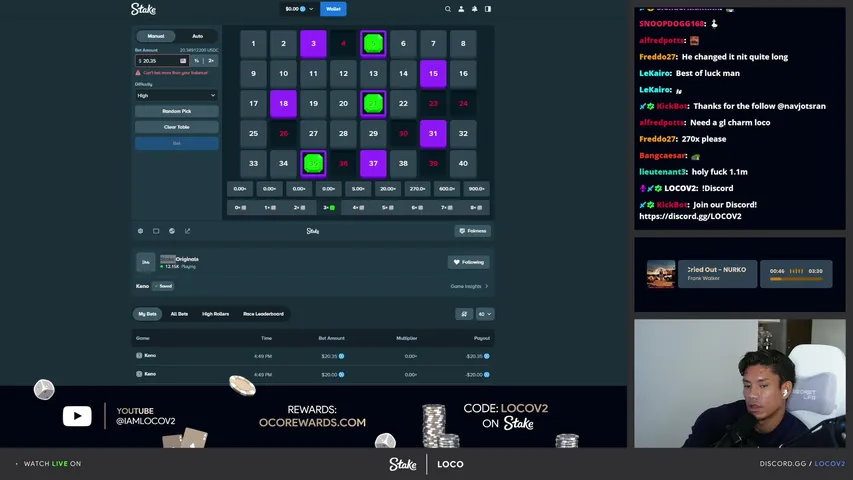Switch to Auto betting tab
This screenshot has width=853, height=480.
pyautogui.click(x=197, y=36)
